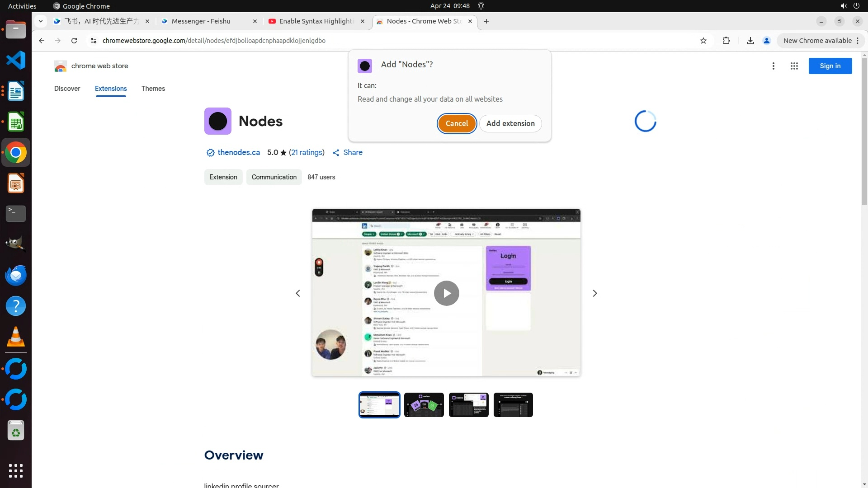Image resolution: width=868 pixels, height=488 pixels.
Task: Open the three-dot store options menu
Action: pyautogui.click(x=774, y=66)
